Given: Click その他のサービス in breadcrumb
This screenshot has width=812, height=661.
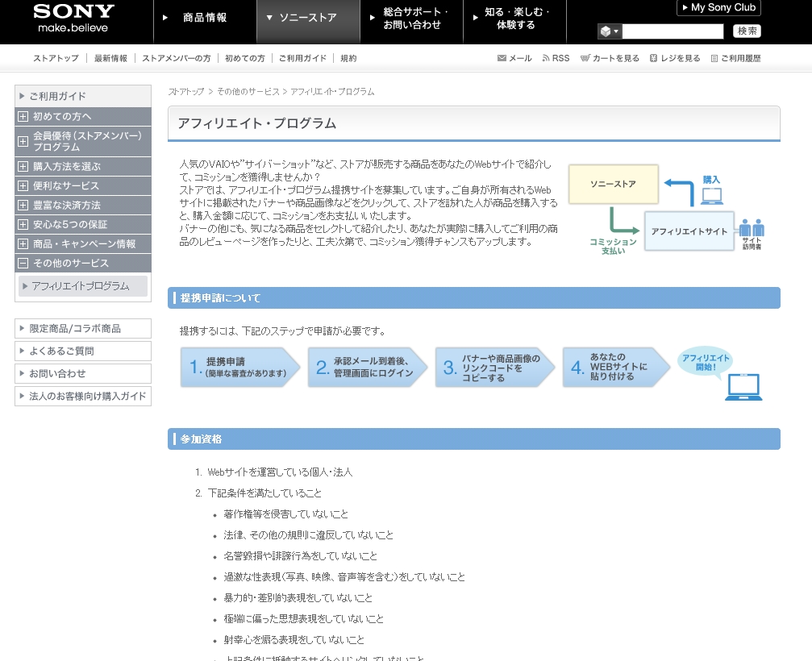Looking at the screenshot, I should point(248,92).
